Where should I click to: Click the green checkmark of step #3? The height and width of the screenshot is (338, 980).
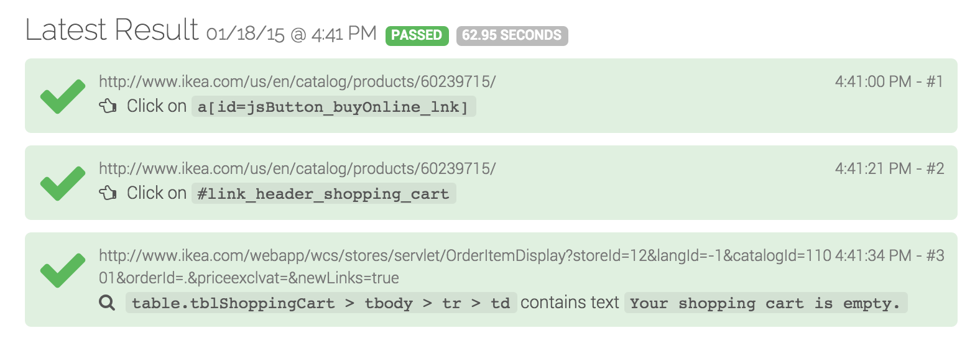coord(63,270)
